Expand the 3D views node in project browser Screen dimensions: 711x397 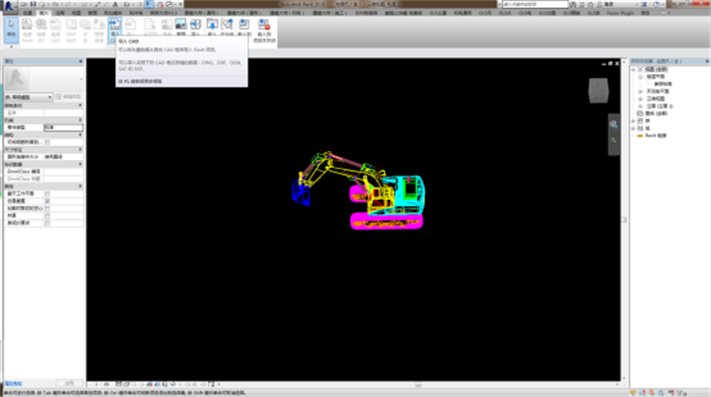(x=641, y=99)
